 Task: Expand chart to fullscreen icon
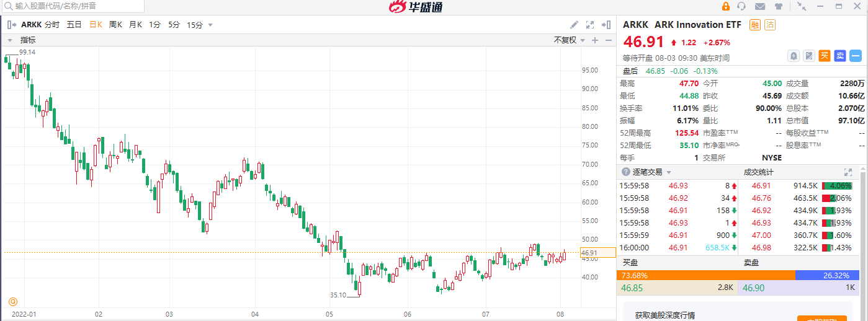pos(590,25)
